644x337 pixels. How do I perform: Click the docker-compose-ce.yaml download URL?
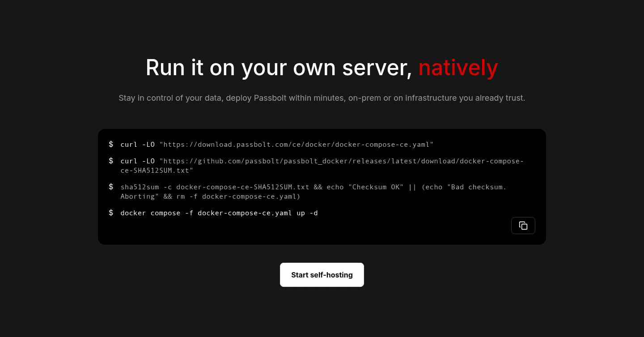(x=297, y=145)
